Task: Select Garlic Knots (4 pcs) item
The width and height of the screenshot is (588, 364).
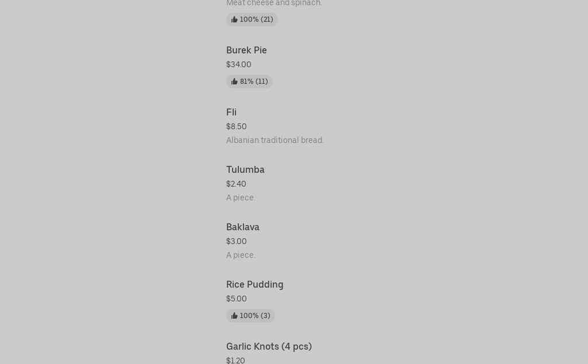Action: point(269,347)
